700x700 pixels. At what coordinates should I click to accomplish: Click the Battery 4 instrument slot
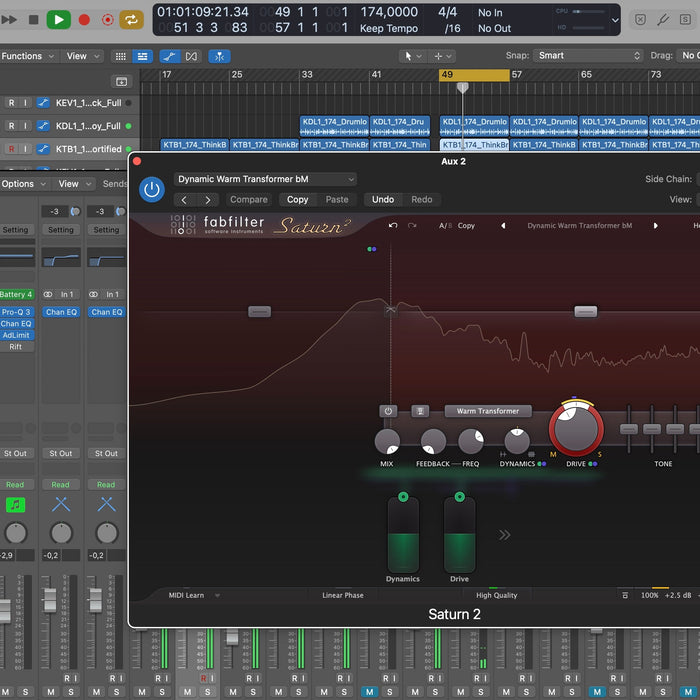tap(17, 295)
